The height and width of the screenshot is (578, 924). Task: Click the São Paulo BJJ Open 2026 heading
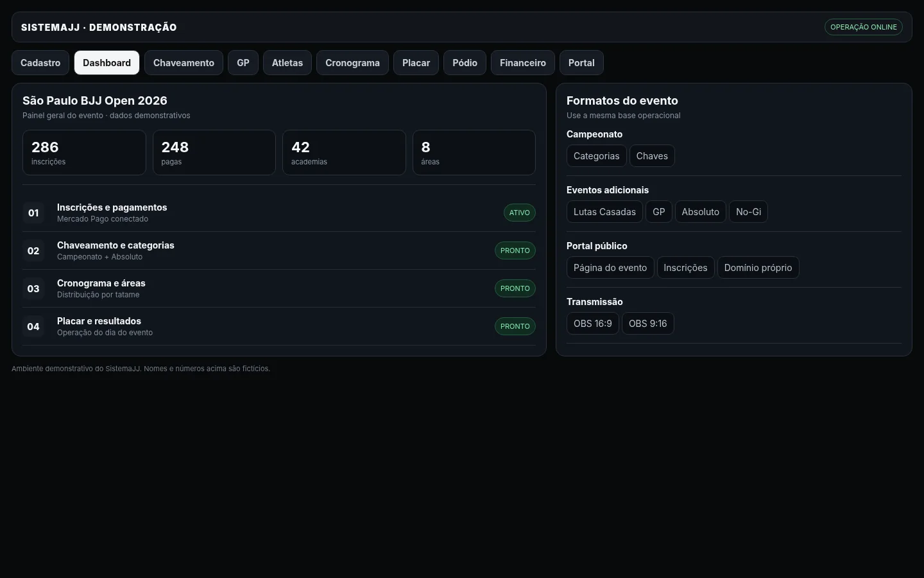[95, 101]
